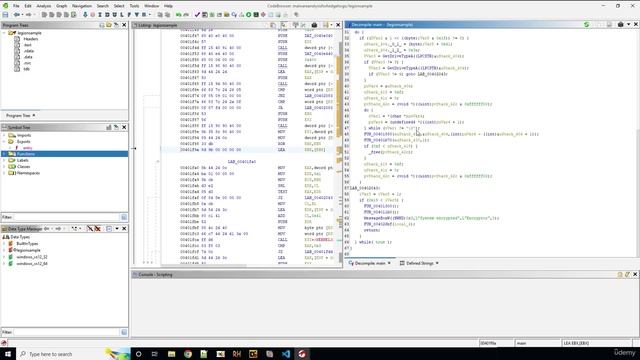This screenshot has height=360, width=640.
Task: Select the entry function under Exports
Action: [27, 148]
